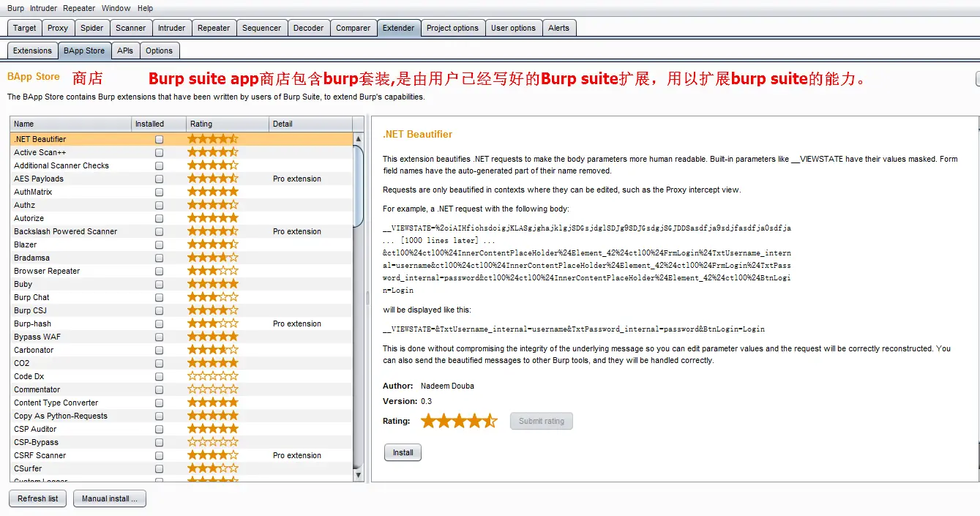Screen dimensions: 980x516
Task: Tick Installed checkbox for Bypass WAF
Action: (159, 337)
